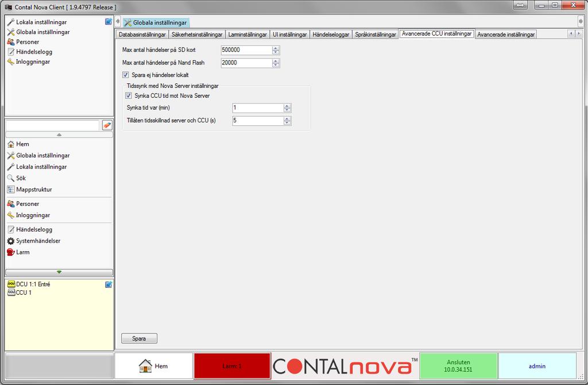Increase the Synka tid var (min) value

(x=287, y=106)
